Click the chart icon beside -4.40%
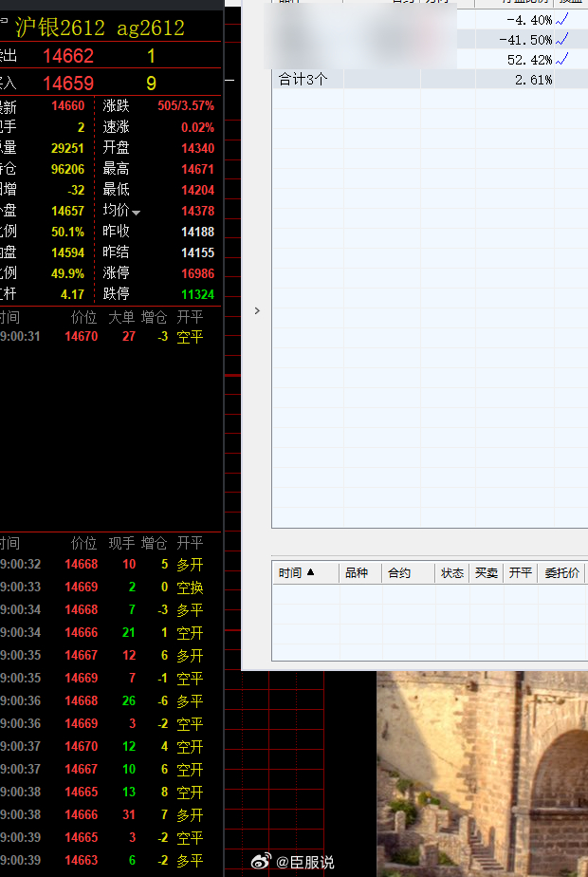Image resolution: width=588 pixels, height=877 pixels. (x=561, y=20)
